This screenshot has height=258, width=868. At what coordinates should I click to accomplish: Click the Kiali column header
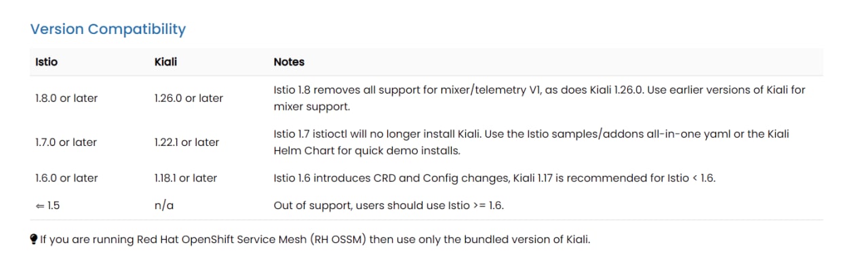tap(166, 62)
